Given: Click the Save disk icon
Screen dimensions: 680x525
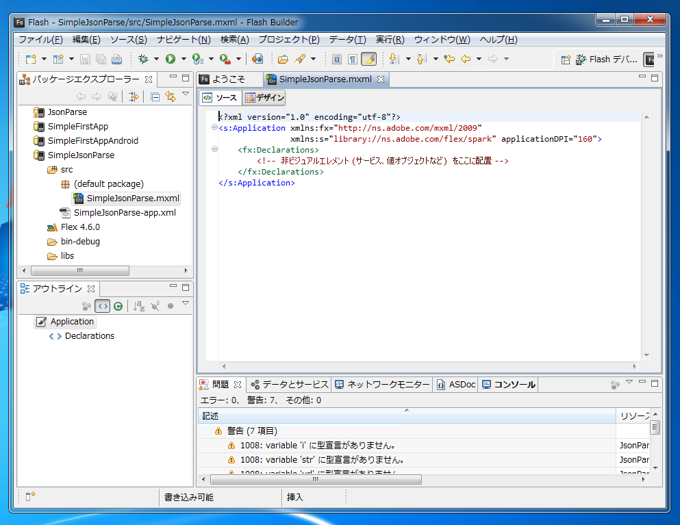Looking at the screenshot, I should click(85, 59).
